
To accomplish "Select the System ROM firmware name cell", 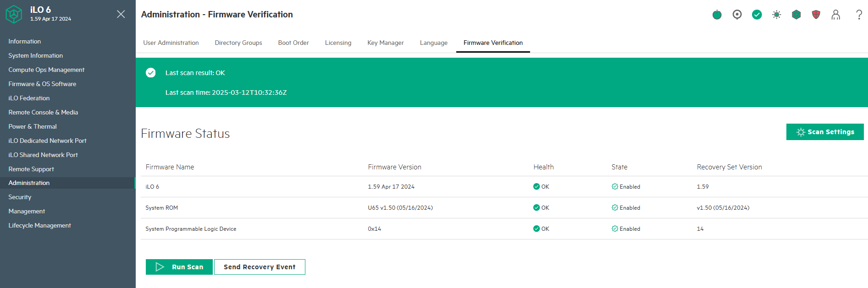I will click(161, 207).
